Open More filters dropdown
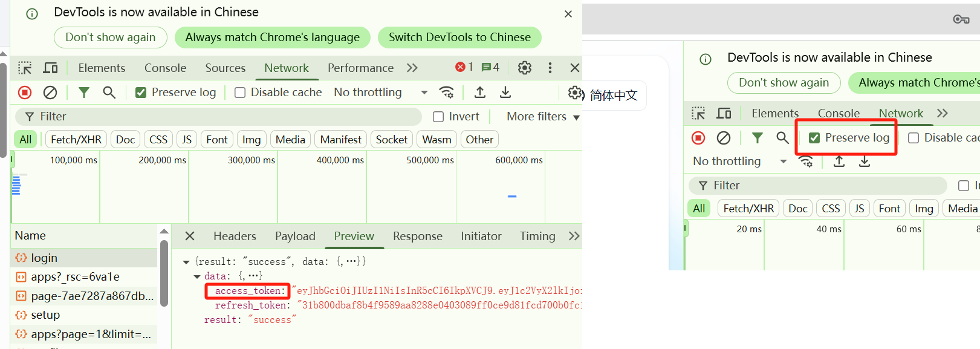The width and height of the screenshot is (980, 349). click(543, 117)
